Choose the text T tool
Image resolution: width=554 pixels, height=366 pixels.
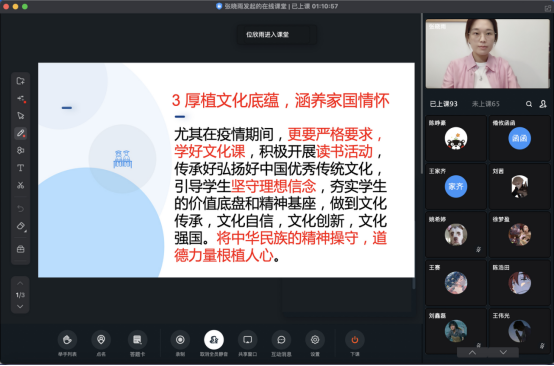tap(20, 167)
